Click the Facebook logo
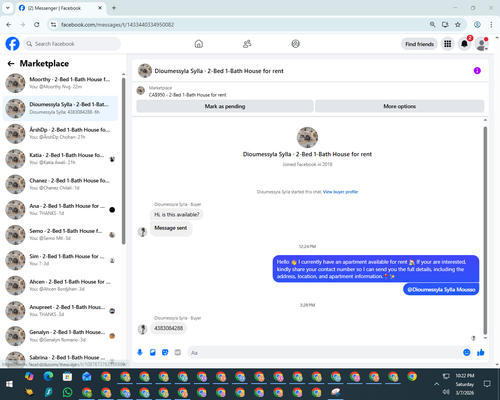The width and height of the screenshot is (500, 400). coord(12,44)
